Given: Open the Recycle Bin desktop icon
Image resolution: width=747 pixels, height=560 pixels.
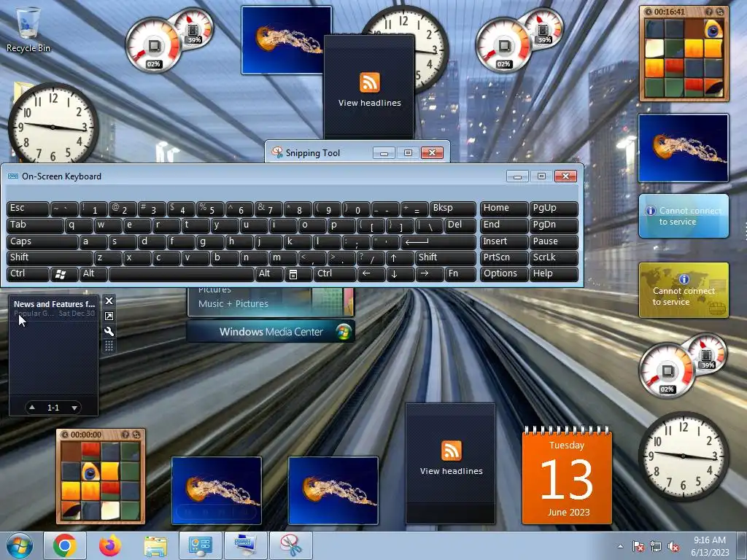Looking at the screenshot, I should coord(28,29).
